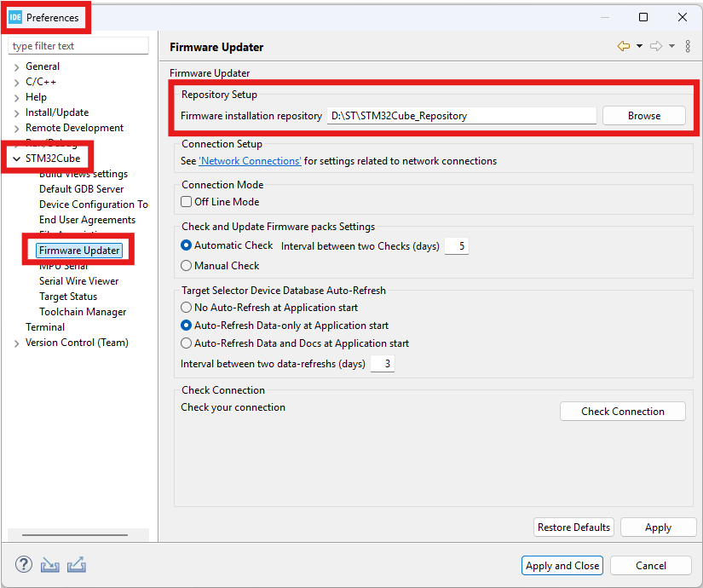703x588 pixels.
Task: Click the IDE logo in title bar
Action: coord(15,17)
